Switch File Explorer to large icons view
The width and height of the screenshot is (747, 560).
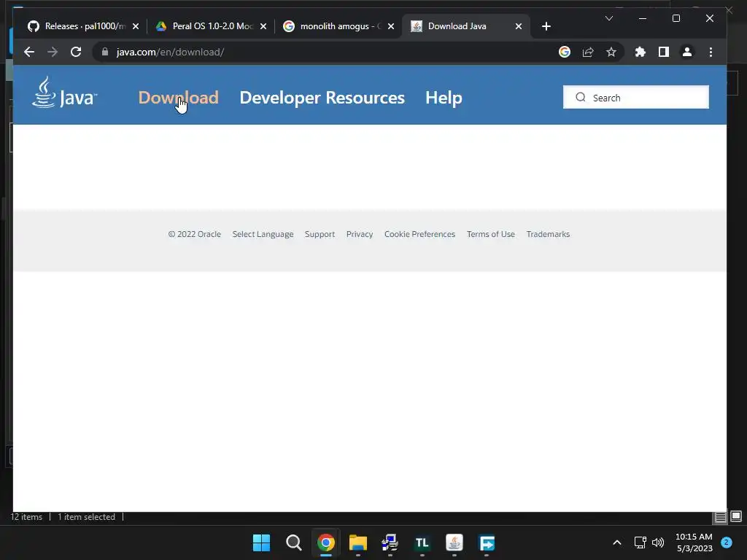coord(736,517)
